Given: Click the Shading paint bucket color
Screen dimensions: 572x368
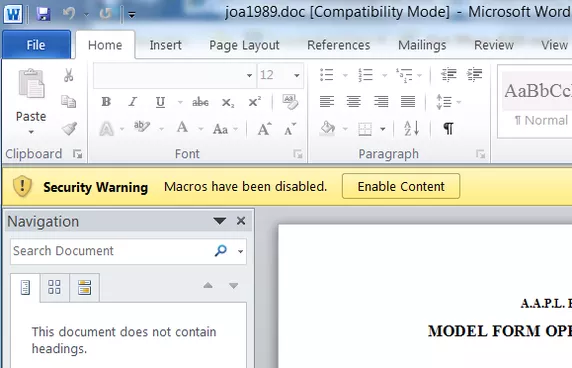Looking at the screenshot, I should click(327, 128).
